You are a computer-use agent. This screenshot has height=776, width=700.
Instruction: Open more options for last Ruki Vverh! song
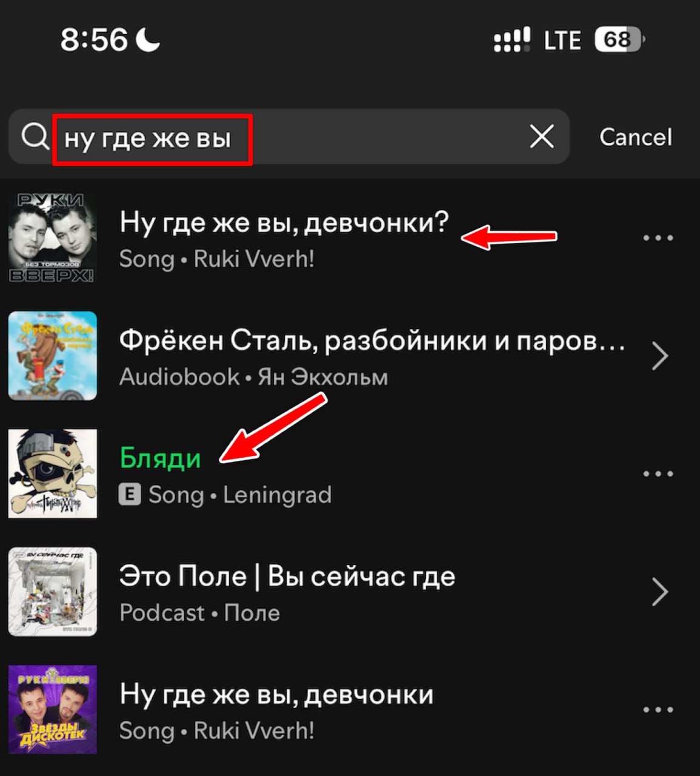click(x=658, y=709)
